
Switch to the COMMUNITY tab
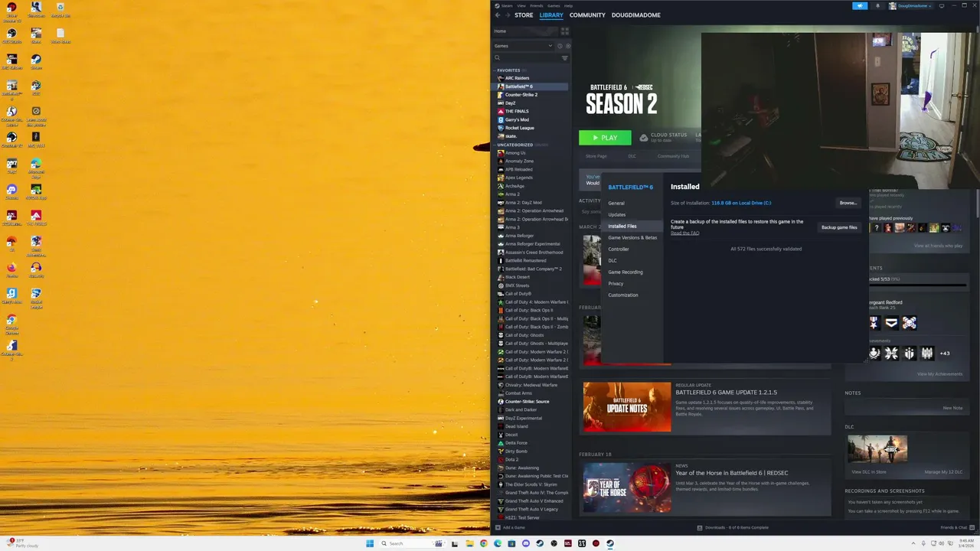pos(587,15)
